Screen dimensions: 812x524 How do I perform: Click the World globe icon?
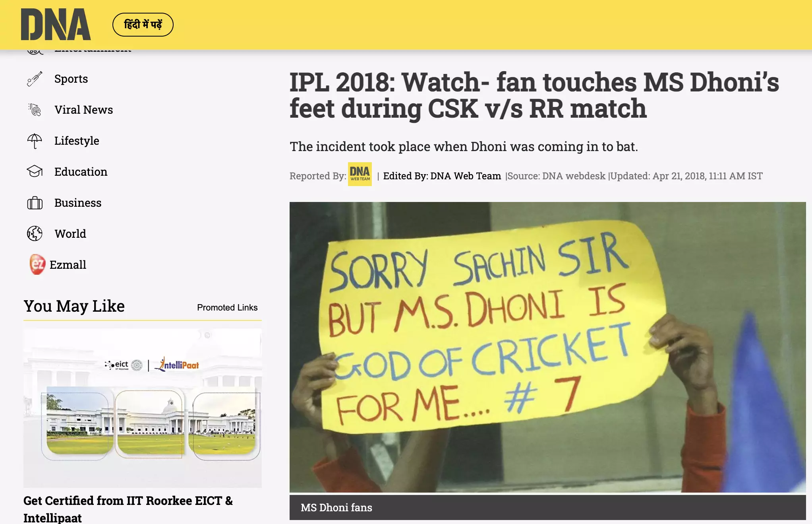tap(35, 234)
